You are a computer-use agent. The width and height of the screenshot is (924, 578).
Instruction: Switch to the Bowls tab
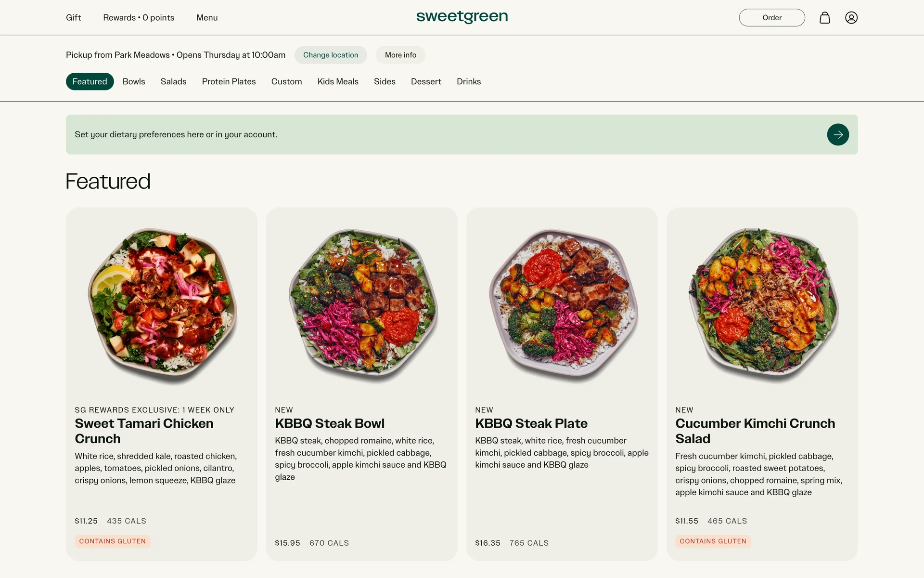point(134,81)
